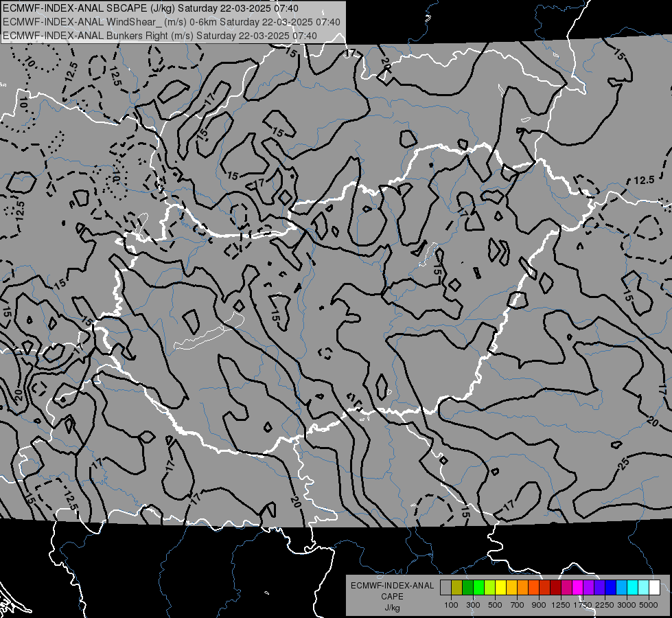This screenshot has width=672, height=618.
Task: Click the 700 legend value label
Action: 518,605
